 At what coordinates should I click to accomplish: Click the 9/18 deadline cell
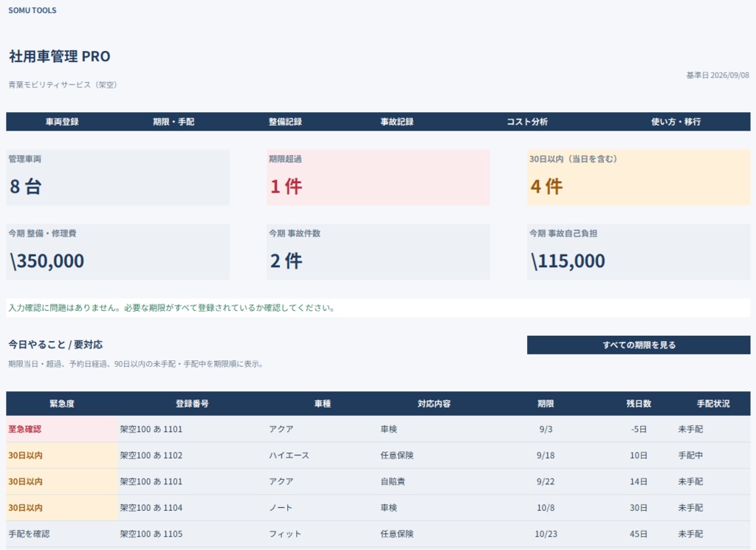(546, 455)
